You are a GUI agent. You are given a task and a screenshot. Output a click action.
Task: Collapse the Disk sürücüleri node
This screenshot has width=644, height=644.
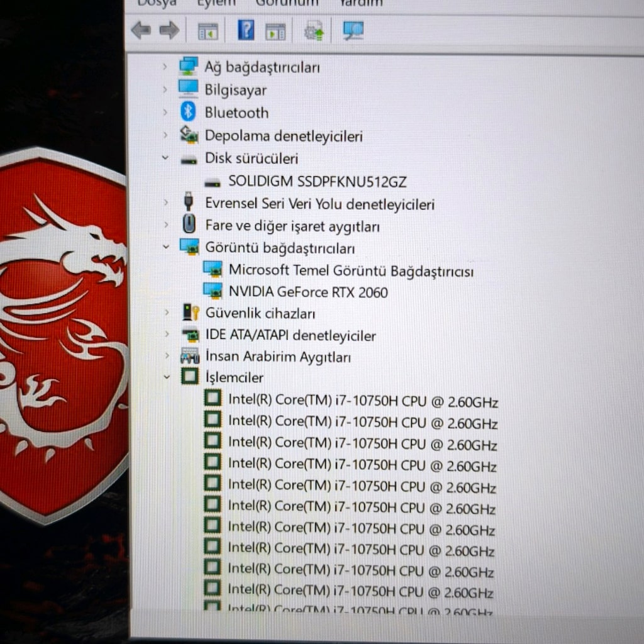point(165,158)
